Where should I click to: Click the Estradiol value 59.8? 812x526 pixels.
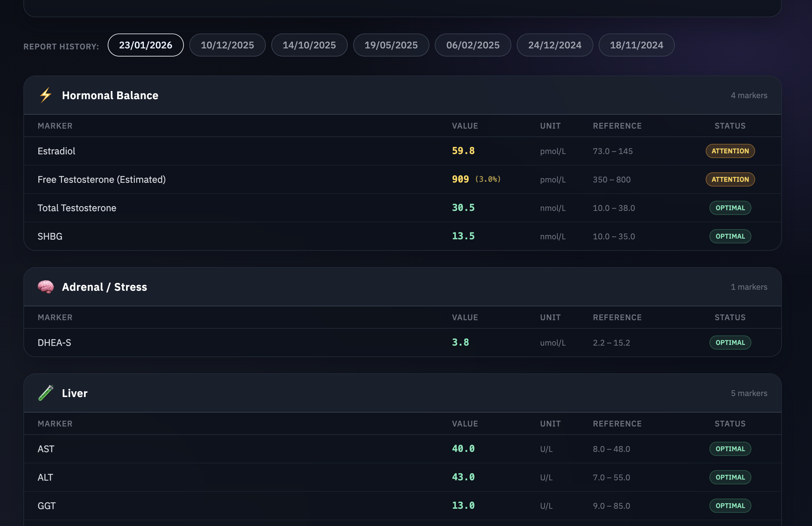pos(463,151)
